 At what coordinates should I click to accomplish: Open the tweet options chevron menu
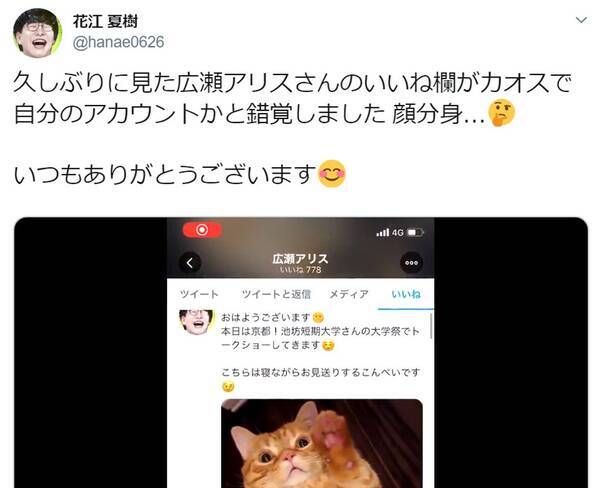click(x=581, y=20)
